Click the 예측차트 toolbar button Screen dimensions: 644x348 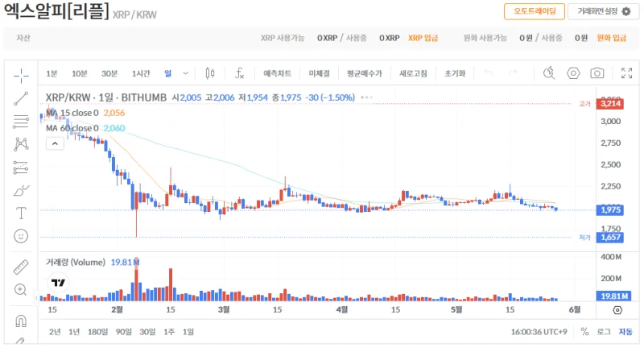[x=277, y=73]
